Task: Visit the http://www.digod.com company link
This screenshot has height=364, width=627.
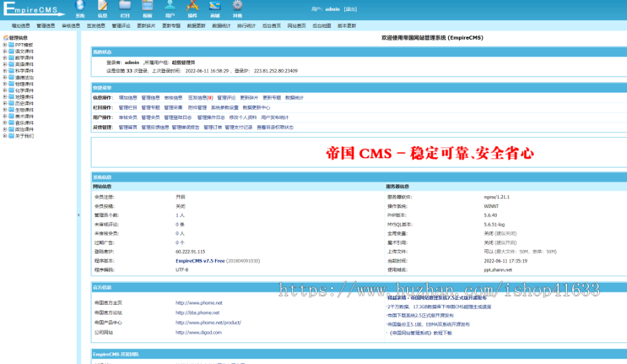Action: coord(199,333)
